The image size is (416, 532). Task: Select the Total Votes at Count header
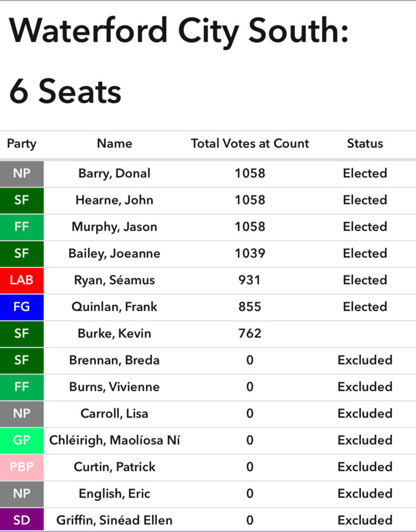[250, 144]
